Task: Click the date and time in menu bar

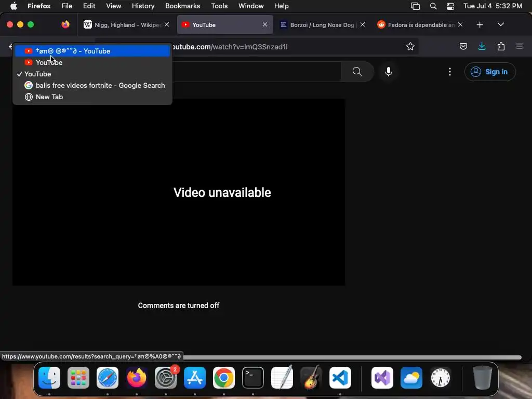Action: [x=493, y=6]
